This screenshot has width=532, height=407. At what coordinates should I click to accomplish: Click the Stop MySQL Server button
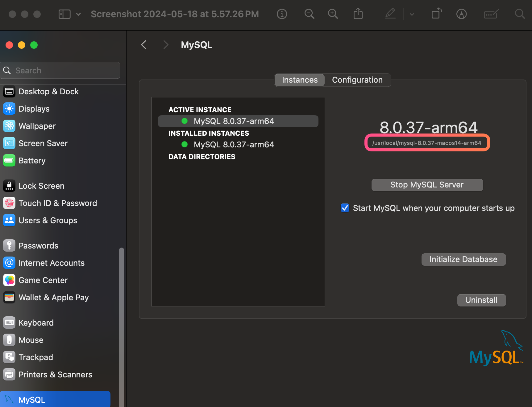(427, 185)
